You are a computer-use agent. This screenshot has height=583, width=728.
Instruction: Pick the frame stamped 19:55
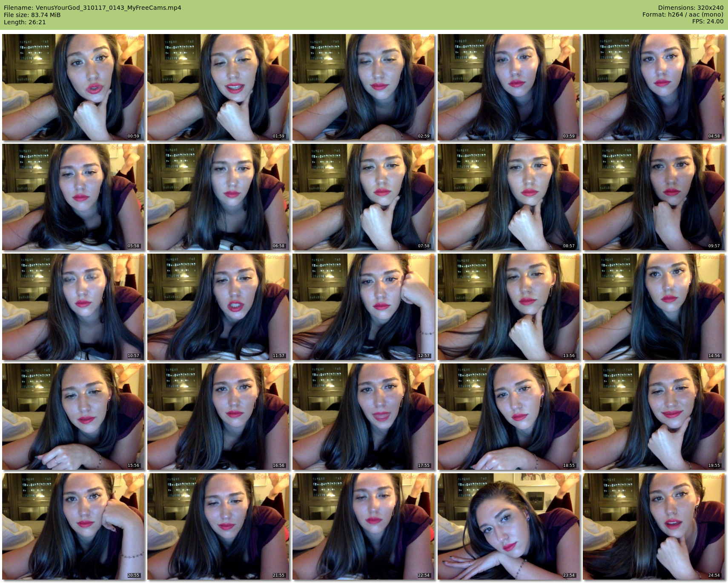pos(654,417)
